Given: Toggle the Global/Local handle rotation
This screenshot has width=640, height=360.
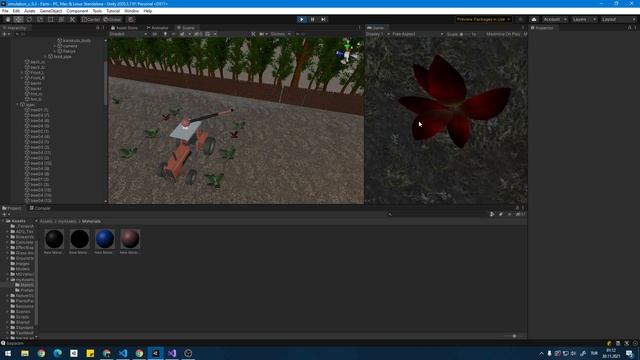Looking at the screenshot, I should (x=112, y=19).
